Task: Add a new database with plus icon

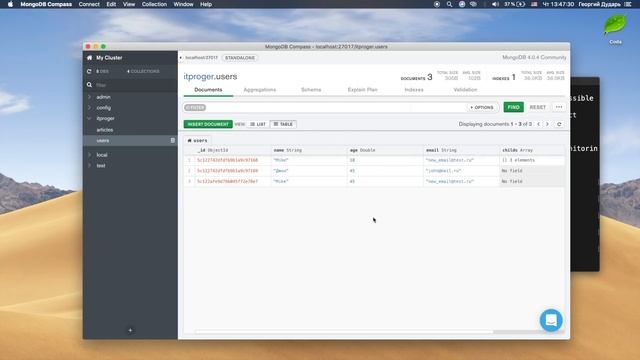Action: pyautogui.click(x=130, y=330)
